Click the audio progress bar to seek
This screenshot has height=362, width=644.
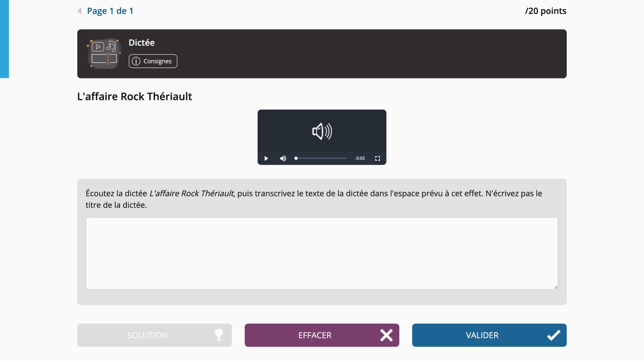pos(320,158)
